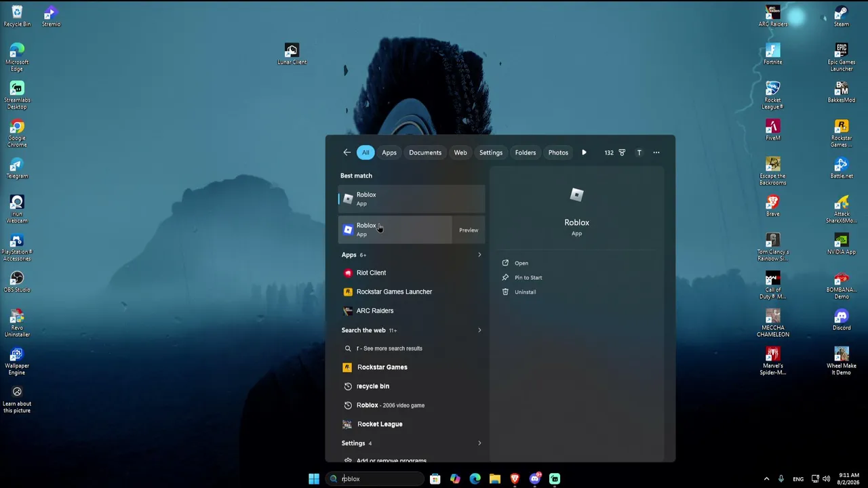The height and width of the screenshot is (488, 868).
Task: Select the Recycle Bin desktop icon
Action: tap(17, 16)
